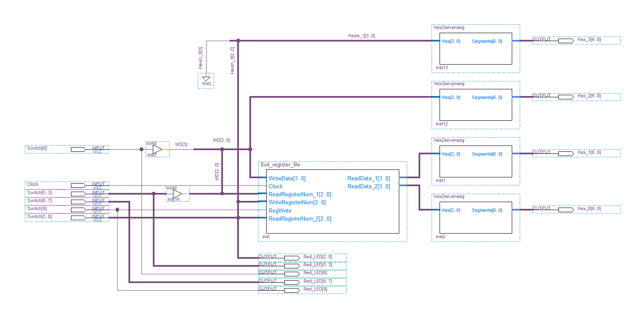Screen dimensions: 644x312
Task: Select the WriteData[3..0] port label
Action: (x=287, y=178)
